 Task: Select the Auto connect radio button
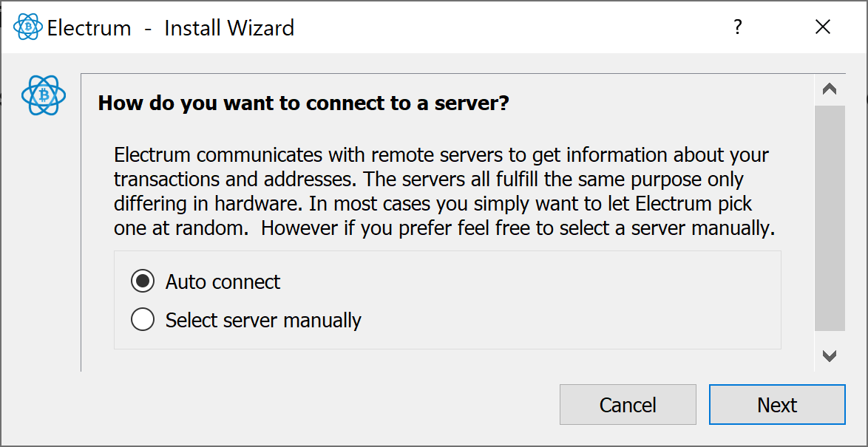tap(143, 281)
